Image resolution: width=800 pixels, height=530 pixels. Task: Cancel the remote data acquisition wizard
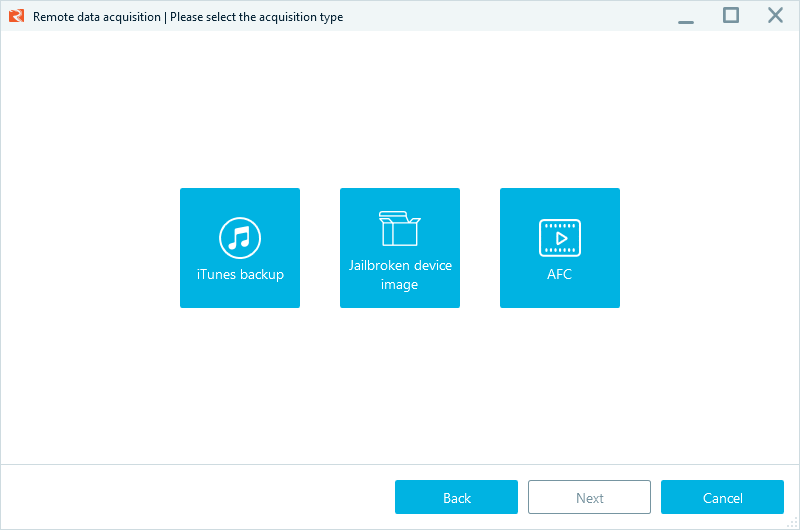point(722,497)
